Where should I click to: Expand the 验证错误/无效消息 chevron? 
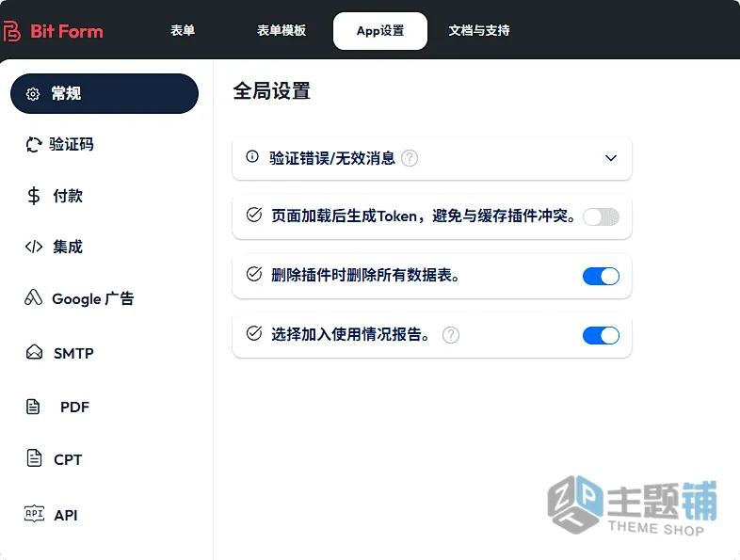pyautogui.click(x=611, y=158)
